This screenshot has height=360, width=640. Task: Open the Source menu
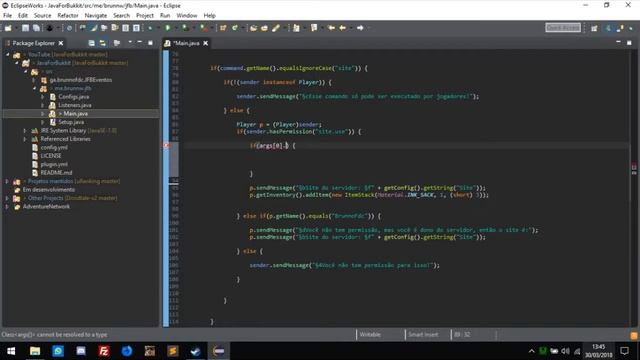click(x=42, y=16)
